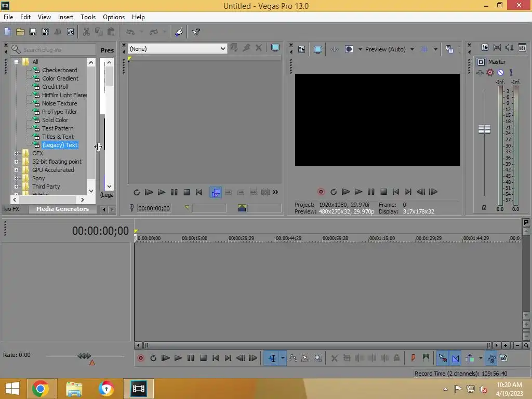Open Normal Edit tool dropdown arrow
This screenshot has height=399, width=532.
pos(283,358)
